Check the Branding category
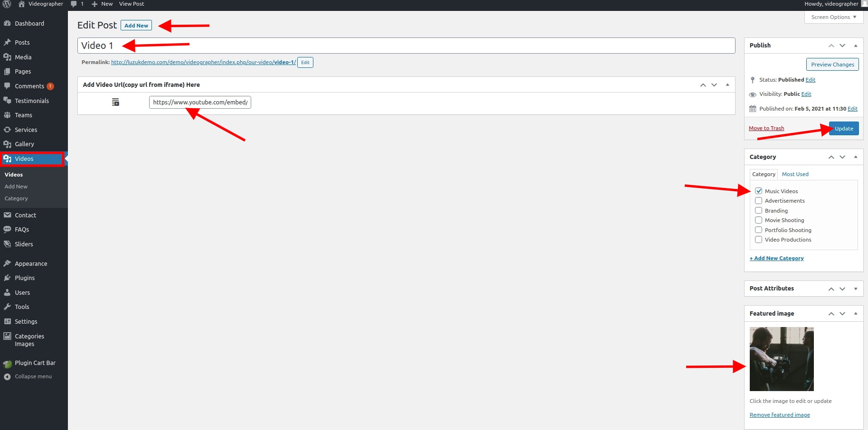 point(758,210)
